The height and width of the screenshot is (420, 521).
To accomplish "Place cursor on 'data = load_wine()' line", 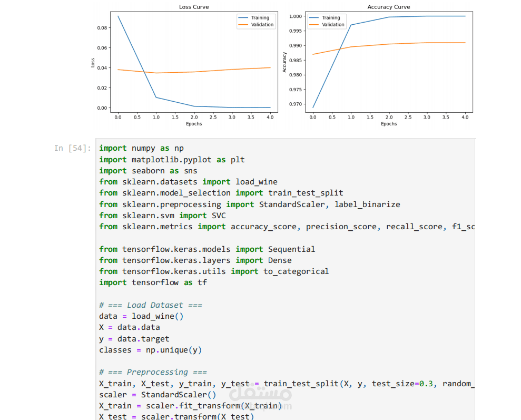I will point(141,316).
